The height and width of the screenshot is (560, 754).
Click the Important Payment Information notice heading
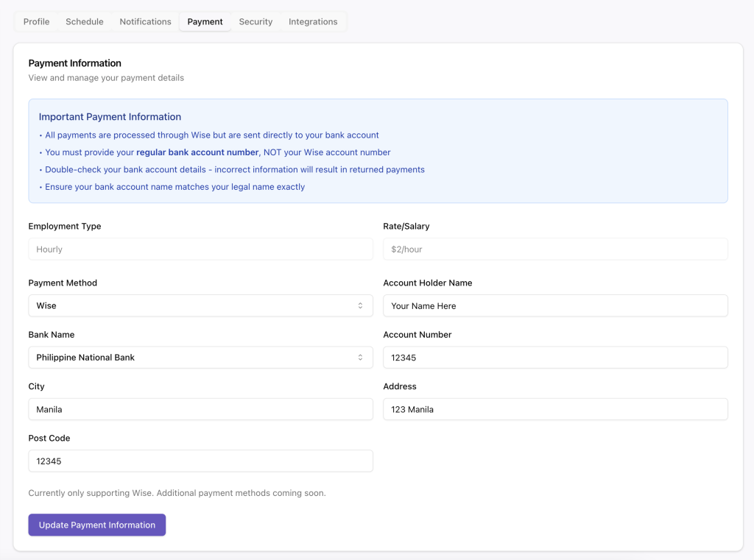point(110,117)
